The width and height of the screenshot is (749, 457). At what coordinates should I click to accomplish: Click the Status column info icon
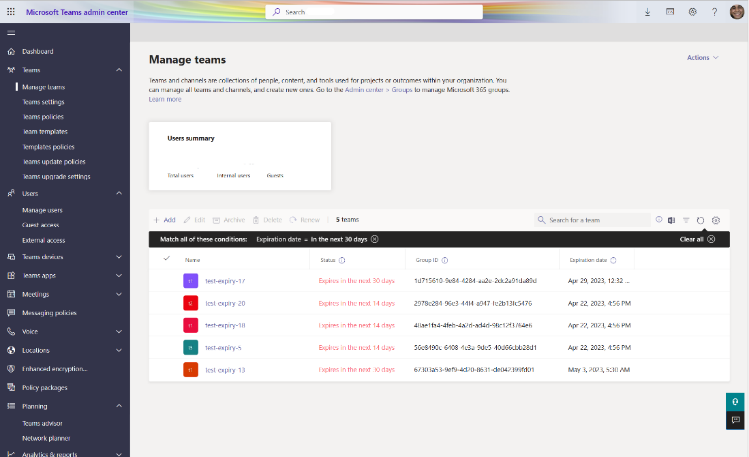point(342,260)
